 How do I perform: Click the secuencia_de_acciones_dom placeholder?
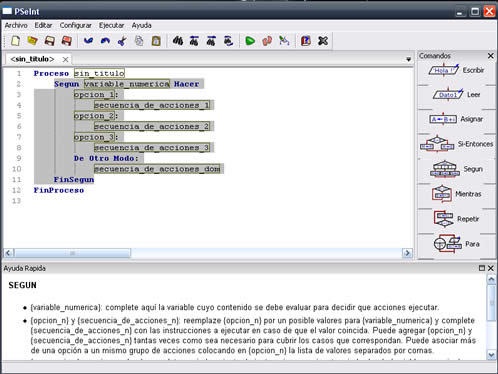pos(157,169)
